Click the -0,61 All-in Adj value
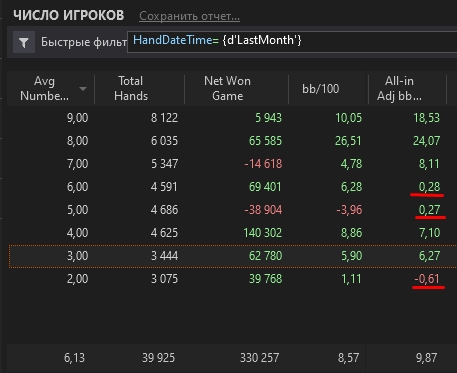Image resolution: width=457 pixels, height=373 pixels. [427, 279]
